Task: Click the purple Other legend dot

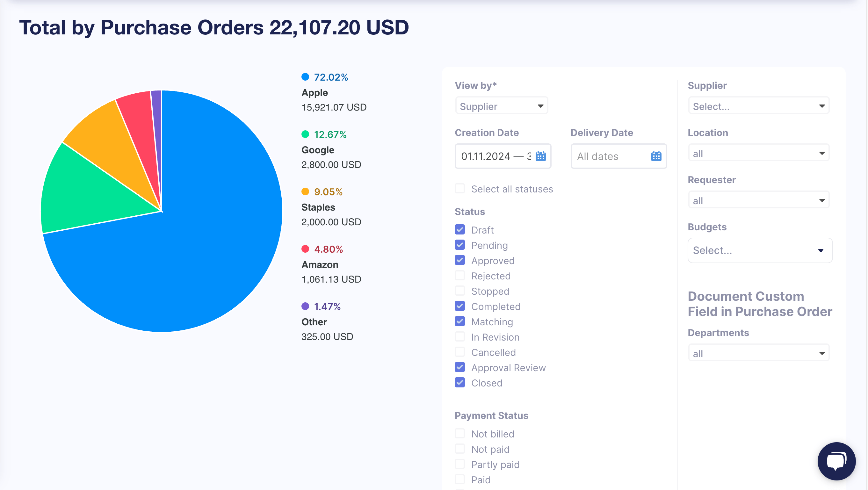Action: [305, 306]
